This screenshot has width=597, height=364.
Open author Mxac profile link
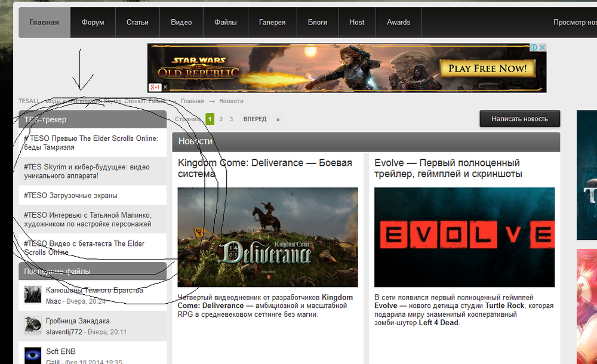tap(53, 301)
